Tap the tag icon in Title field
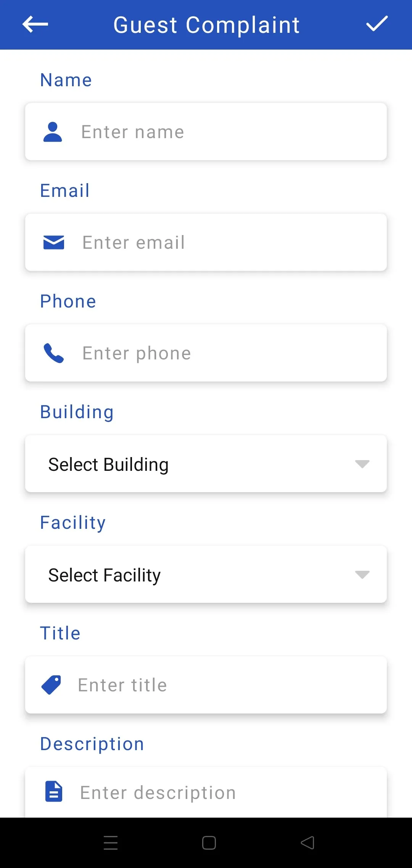This screenshot has height=868, width=412. pyautogui.click(x=51, y=685)
